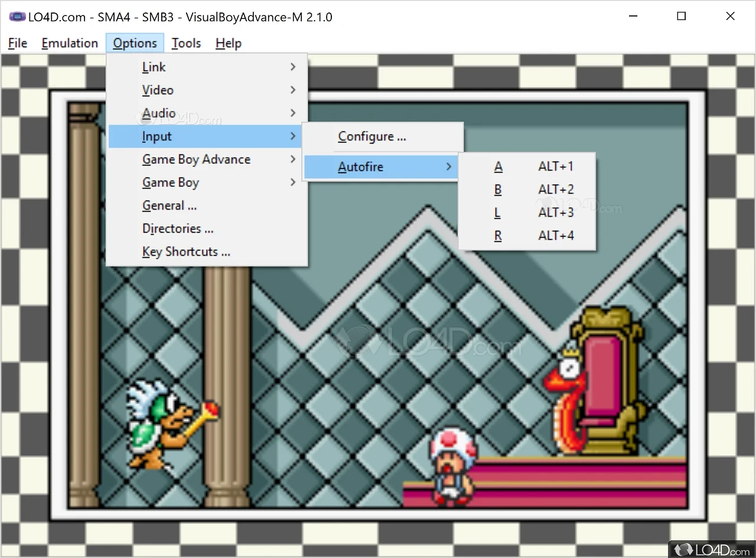The height and width of the screenshot is (558, 756).
Task: Open the Help menu
Action: [x=228, y=43]
